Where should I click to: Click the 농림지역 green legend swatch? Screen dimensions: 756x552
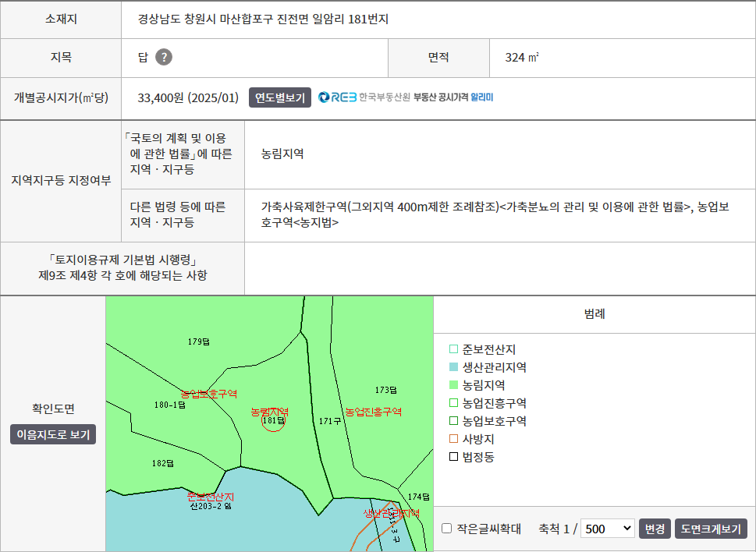pos(453,385)
